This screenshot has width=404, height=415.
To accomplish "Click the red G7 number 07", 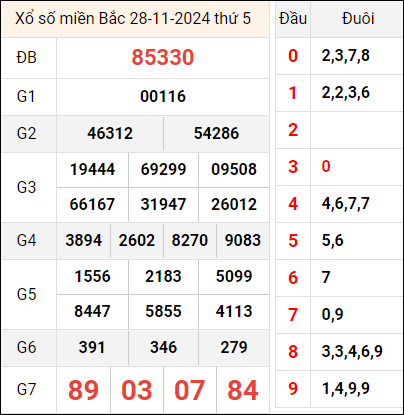I will coord(189,390).
